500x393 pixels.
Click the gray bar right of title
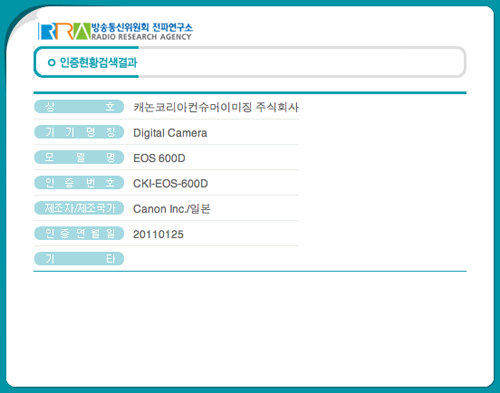302,62
